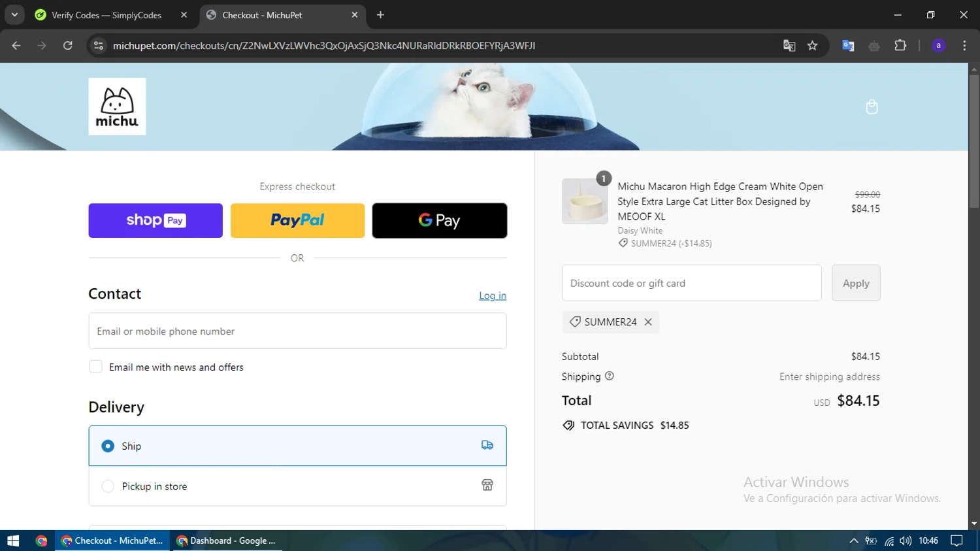This screenshot has width=980, height=551.
Task: Click the Chrome icon in the taskbar
Action: coord(42,541)
